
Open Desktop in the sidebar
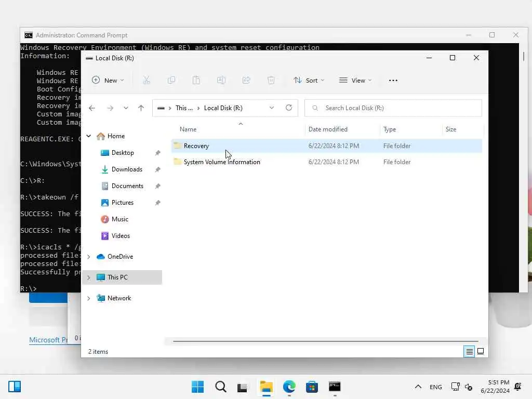117,153
